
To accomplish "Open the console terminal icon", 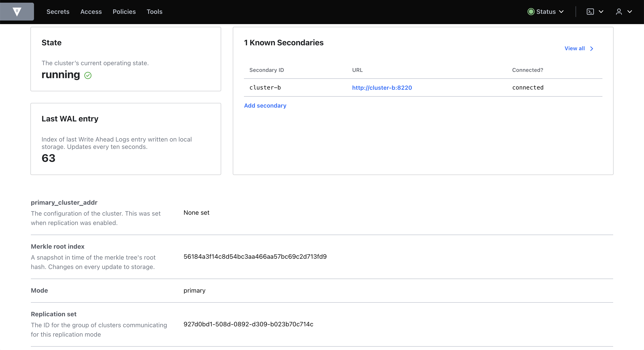I will point(590,12).
